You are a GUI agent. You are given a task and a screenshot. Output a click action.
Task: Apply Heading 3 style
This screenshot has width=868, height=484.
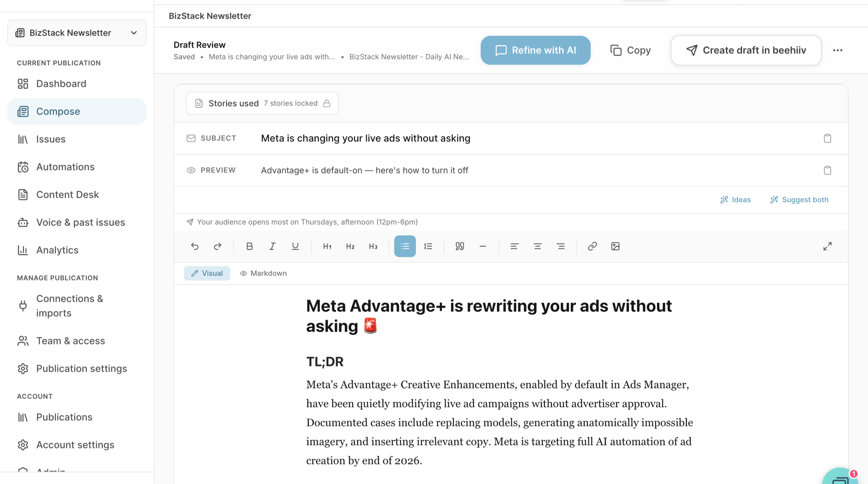pos(373,246)
